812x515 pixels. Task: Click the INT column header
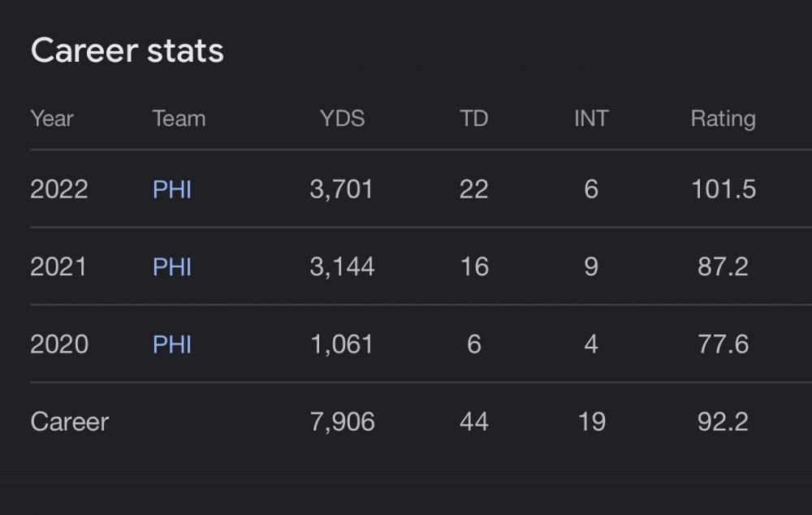pyautogui.click(x=590, y=119)
